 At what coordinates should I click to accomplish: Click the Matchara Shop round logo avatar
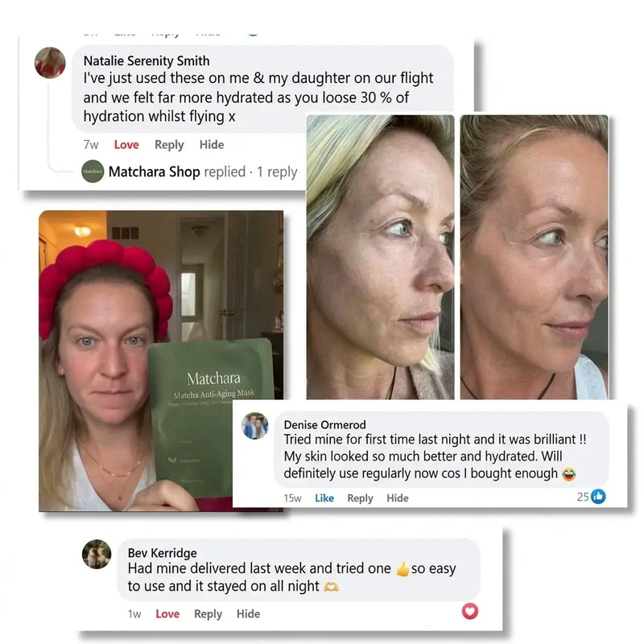(93, 171)
